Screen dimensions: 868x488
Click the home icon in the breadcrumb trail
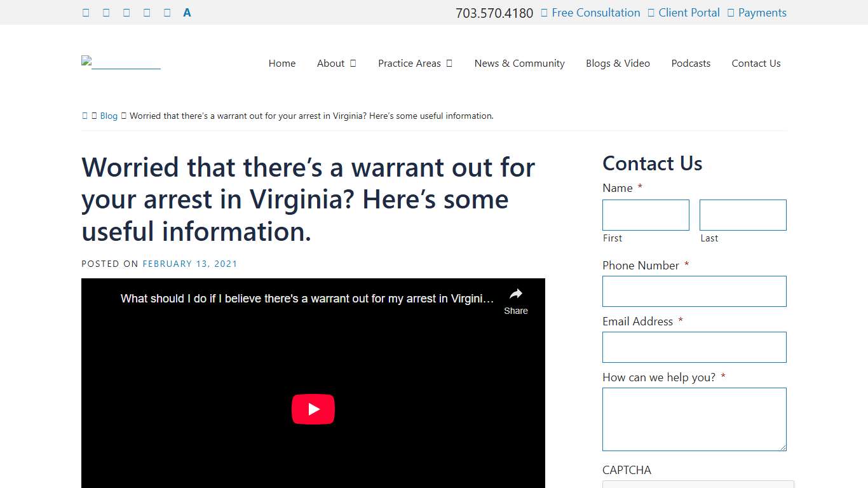[x=85, y=116]
